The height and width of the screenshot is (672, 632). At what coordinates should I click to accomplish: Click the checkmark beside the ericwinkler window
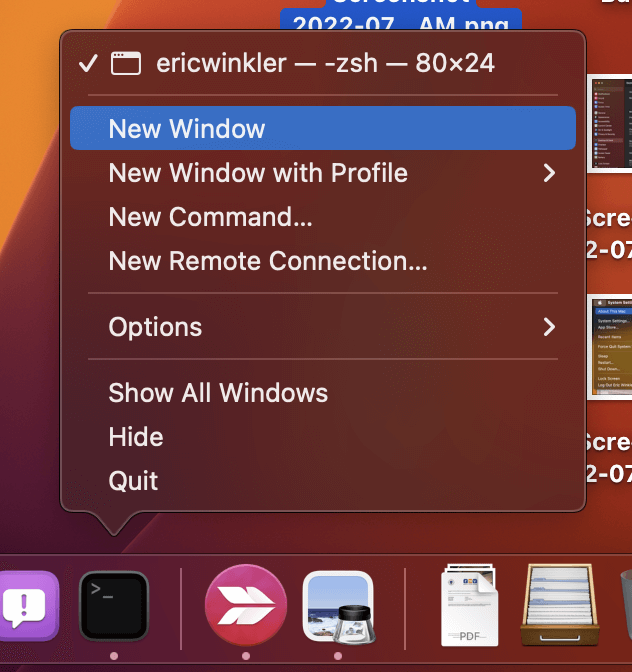pos(88,63)
